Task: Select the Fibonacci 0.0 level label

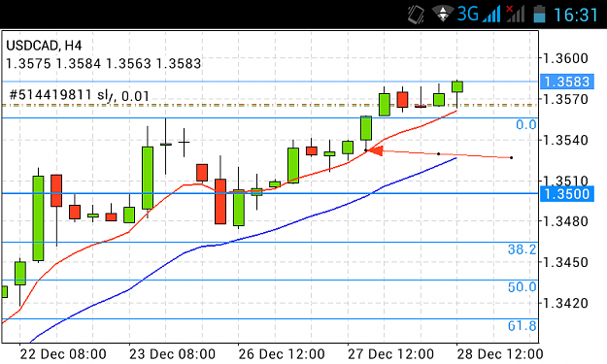Action: (x=526, y=125)
